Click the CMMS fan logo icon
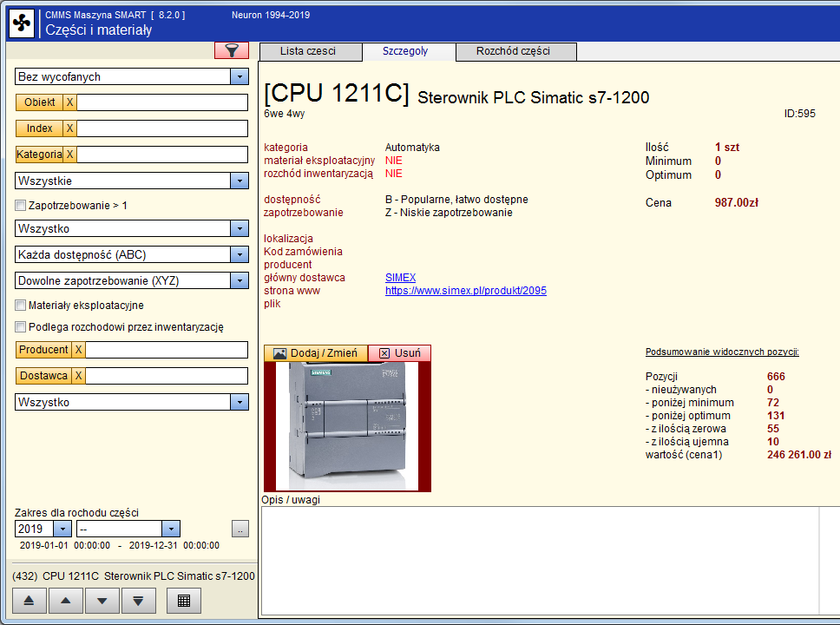The height and width of the screenshot is (625, 840). (x=22, y=23)
